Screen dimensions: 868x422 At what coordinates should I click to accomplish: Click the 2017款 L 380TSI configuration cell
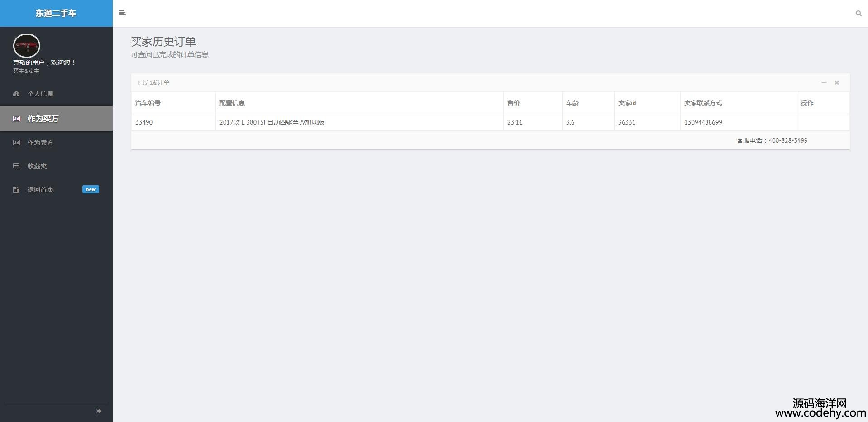(359, 122)
